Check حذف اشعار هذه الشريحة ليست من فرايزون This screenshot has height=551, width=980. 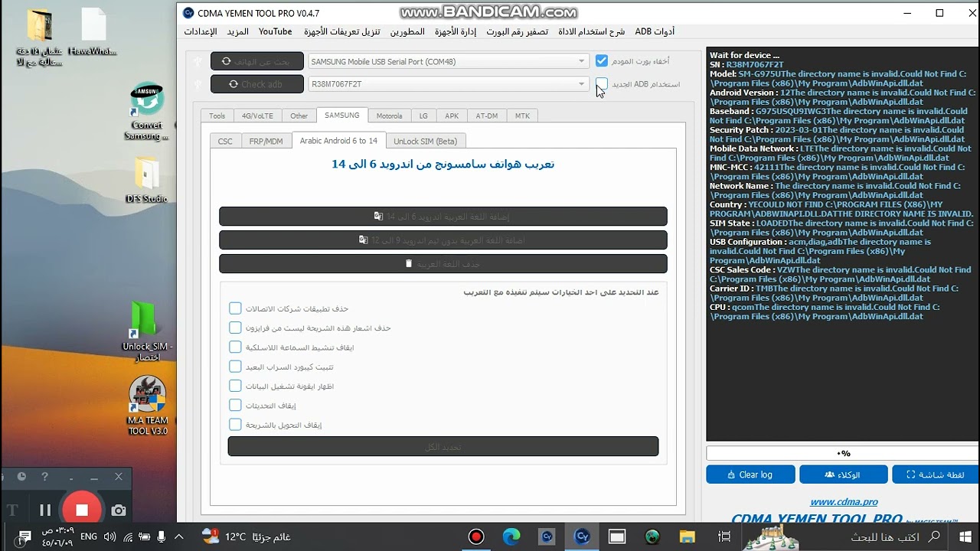(235, 328)
